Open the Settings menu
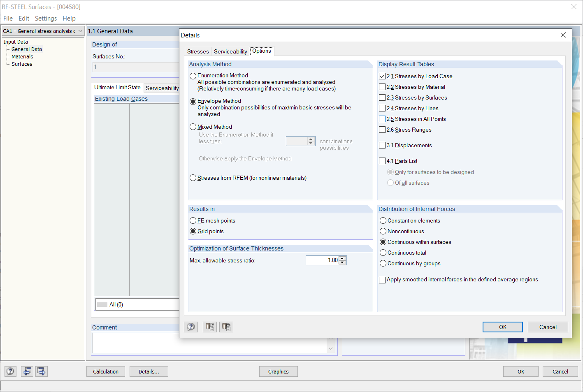The width and height of the screenshot is (583, 392). [46, 18]
